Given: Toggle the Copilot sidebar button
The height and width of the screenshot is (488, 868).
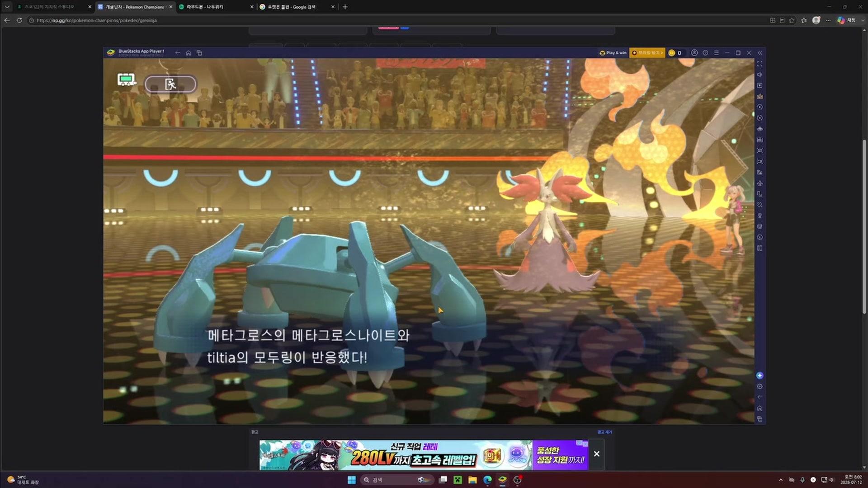Looking at the screenshot, I should (841, 20).
